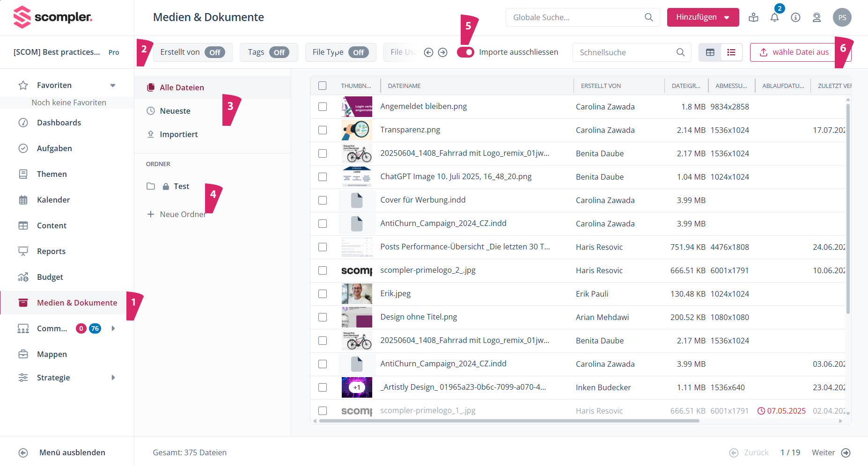Switch to grid table view icon
The height and width of the screenshot is (466, 868).
click(710, 52)
